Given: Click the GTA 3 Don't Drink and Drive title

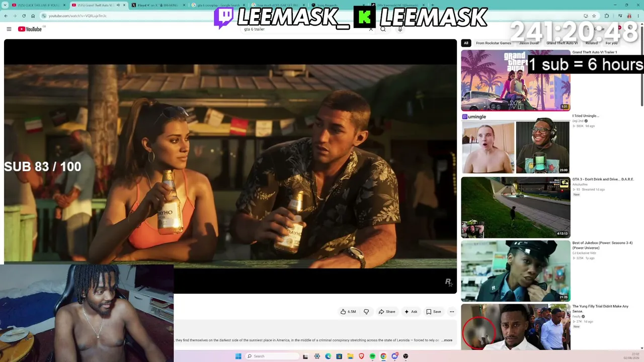Looking at the screenshot, I should [603, 179].
